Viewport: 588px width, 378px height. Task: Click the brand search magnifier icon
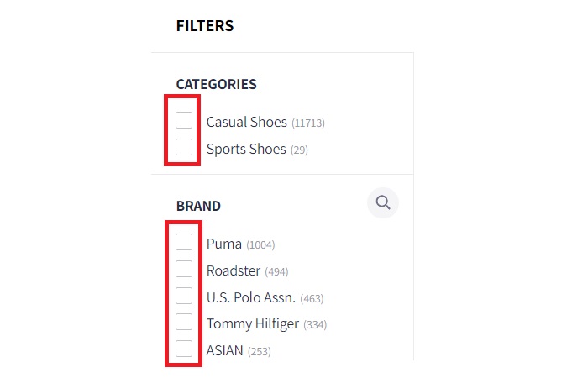383,202
